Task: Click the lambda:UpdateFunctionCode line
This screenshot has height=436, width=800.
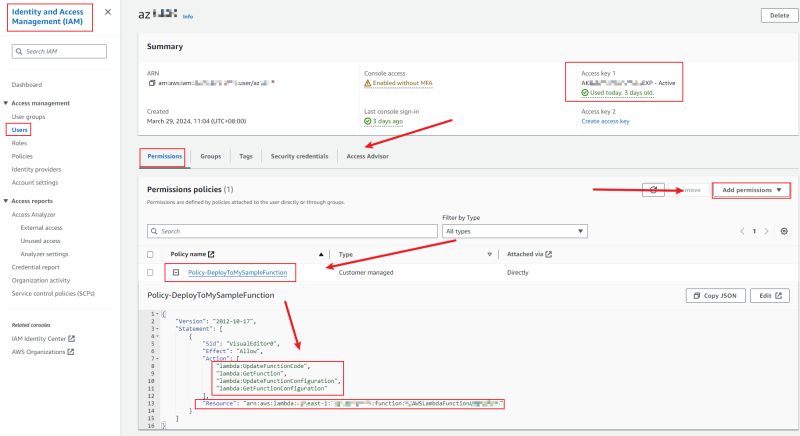Action: tap(263, 366)
